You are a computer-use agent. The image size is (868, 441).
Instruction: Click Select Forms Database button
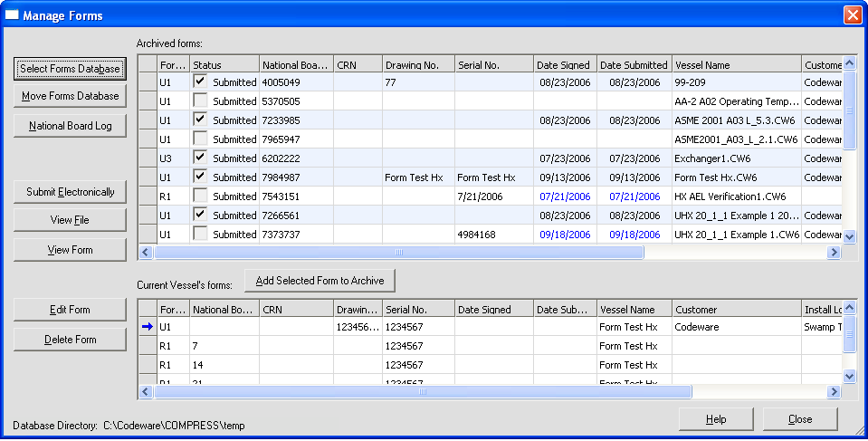pos(70,69)
